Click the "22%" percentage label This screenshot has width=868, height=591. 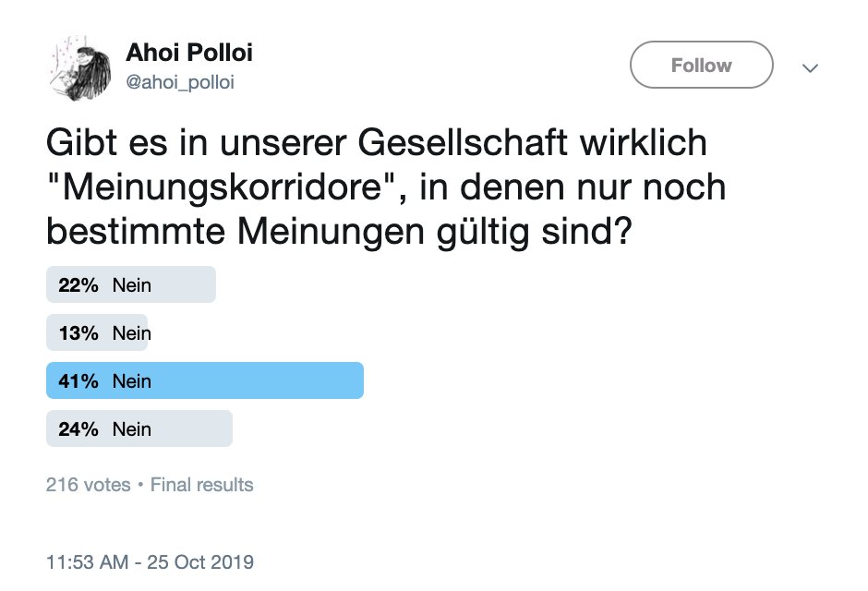pos(78,285)
